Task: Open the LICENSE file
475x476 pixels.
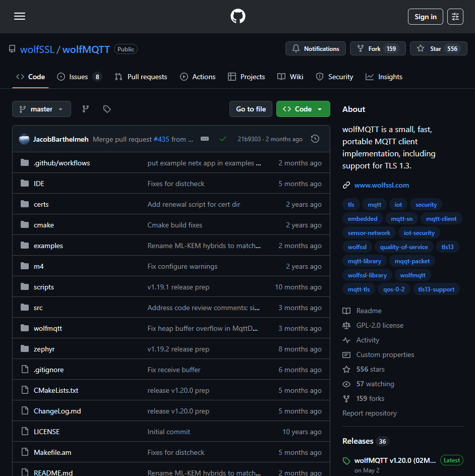Action: pyautogui.click(x=46, y=432)
